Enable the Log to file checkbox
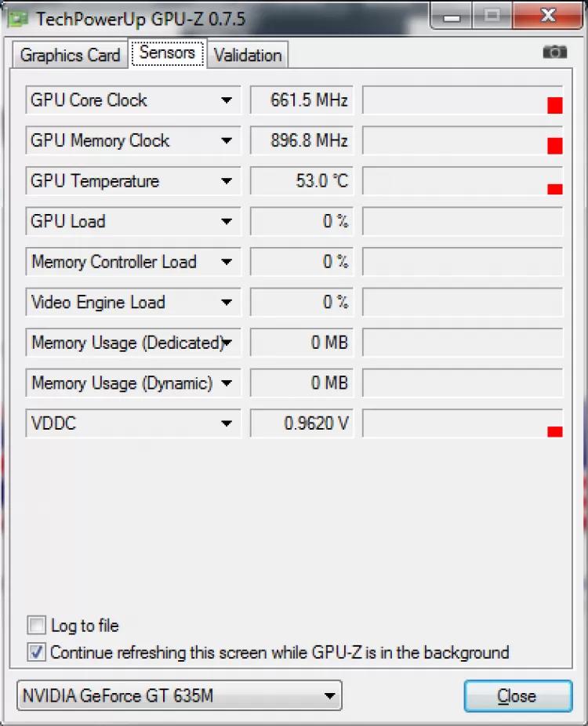 37,626
